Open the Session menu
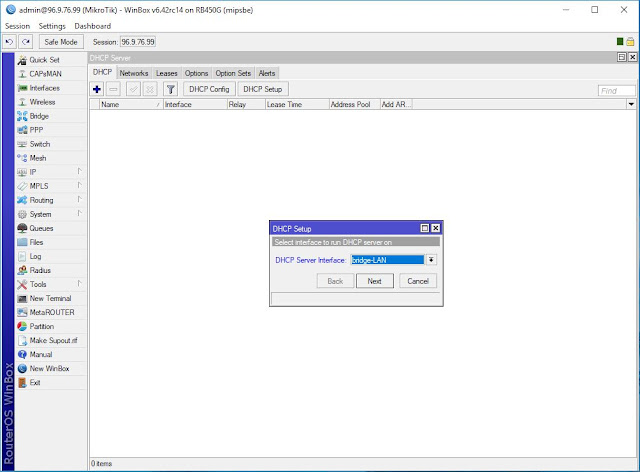Screen dimensions: 640x472 pos(18,26)
